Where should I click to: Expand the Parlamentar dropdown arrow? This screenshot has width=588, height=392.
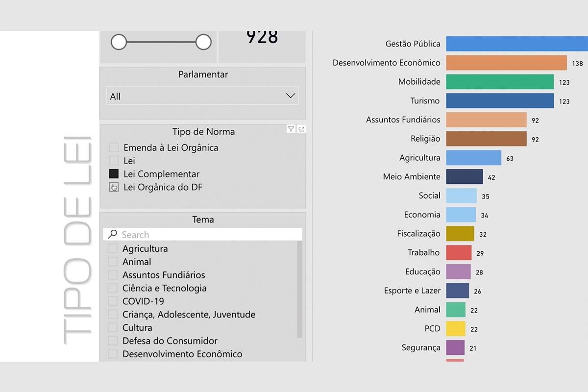(x=290, y=96)
